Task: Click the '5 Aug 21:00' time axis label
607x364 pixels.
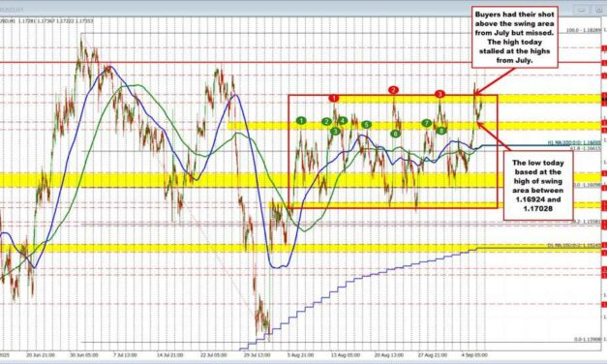Action: pyautogui.click(x=300, y=354)
